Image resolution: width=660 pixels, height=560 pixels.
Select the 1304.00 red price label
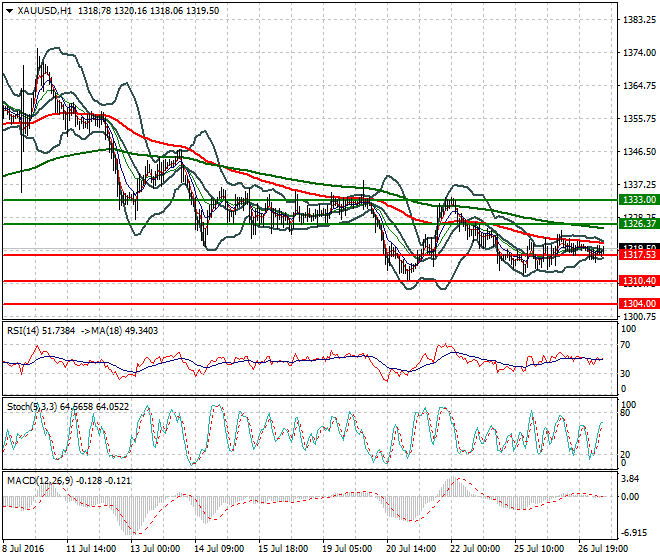639,303
